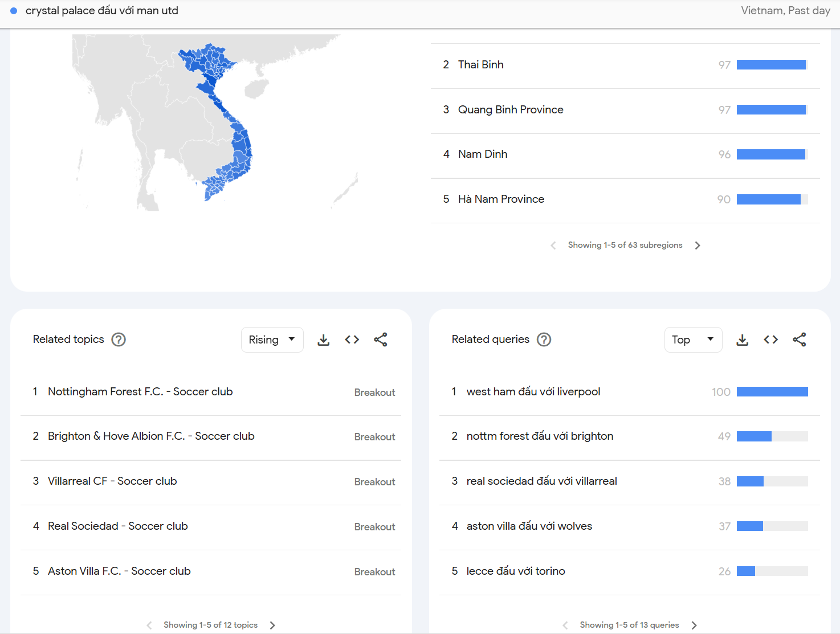This screenshot has width=840, height=634.
Task: Share the Related queries card
Action: click(799, 340)
